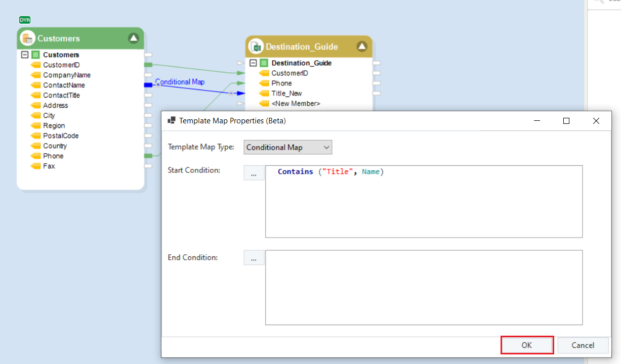
Task: Collapse the Customers tree node
Action: tap(24, 55)
